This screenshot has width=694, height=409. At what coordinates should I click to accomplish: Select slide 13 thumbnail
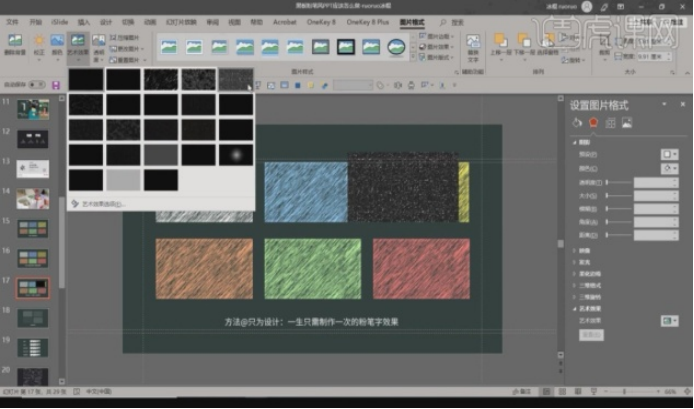click(x=33, y=169)
